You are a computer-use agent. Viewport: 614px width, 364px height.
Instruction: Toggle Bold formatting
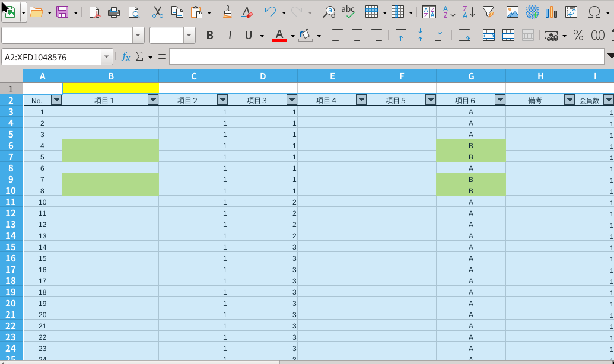(209, 36)
